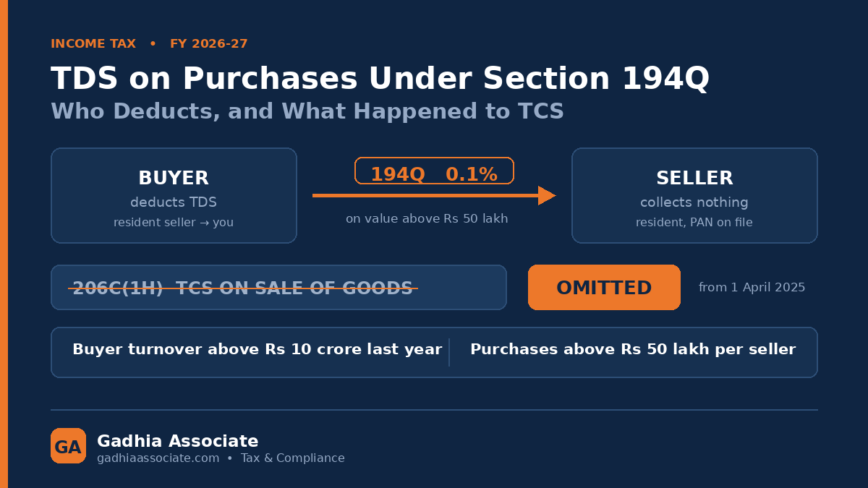Screen dimensions: 868x488
Task: Click subtitle Who Deducts, and What Happened
Action: pos(307,111)
